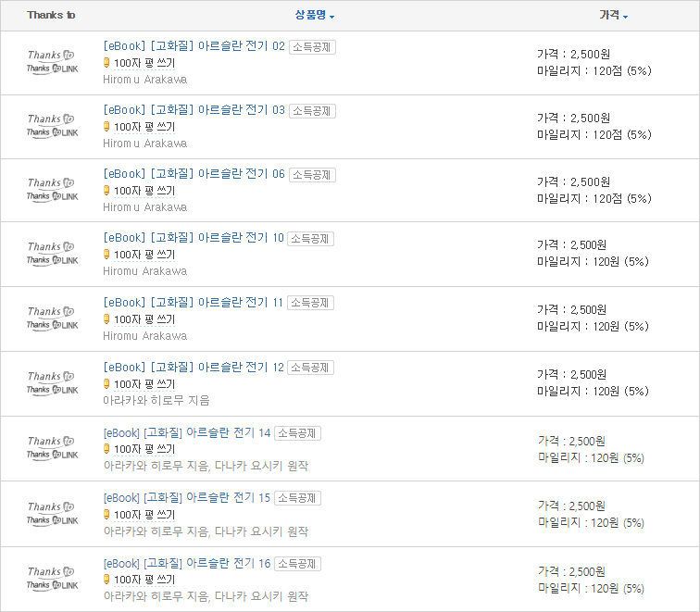Viewport: 700px width, 612px height.
Task: Click Thanks to icon for 아르슬란 전기 12
Action: coord(51,376)
